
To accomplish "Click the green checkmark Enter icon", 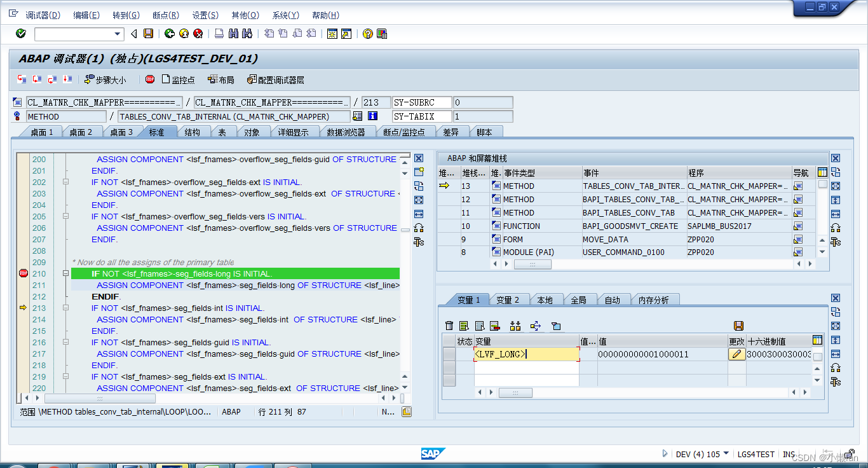I will click(21, 34).
